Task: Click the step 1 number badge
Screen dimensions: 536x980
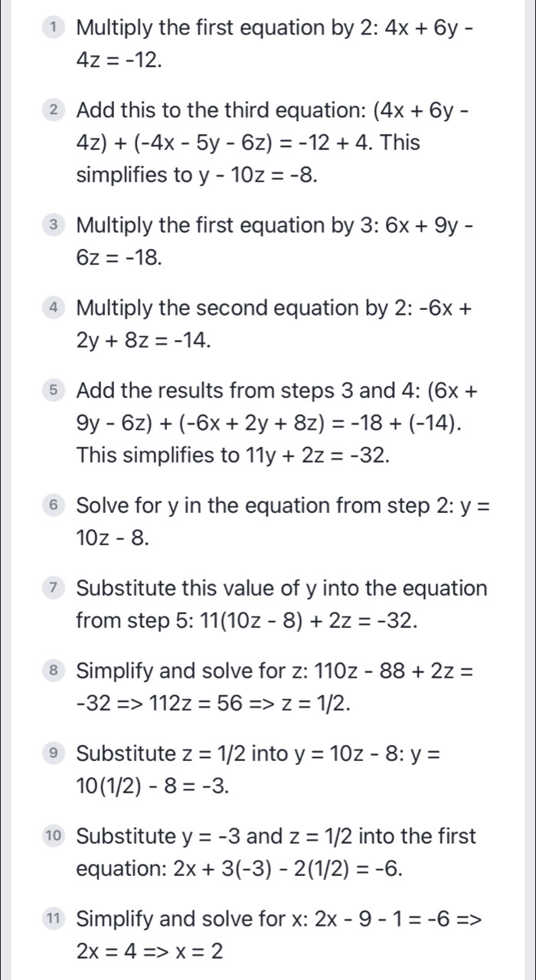Action: pos(54,28)
